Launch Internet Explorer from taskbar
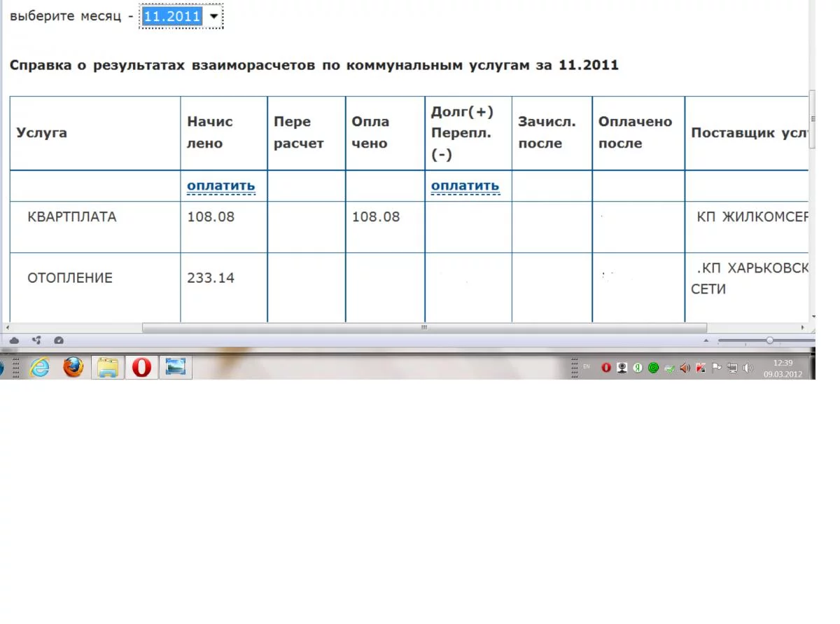This screenshot has height=624, width=840. (x=40, y=367)
